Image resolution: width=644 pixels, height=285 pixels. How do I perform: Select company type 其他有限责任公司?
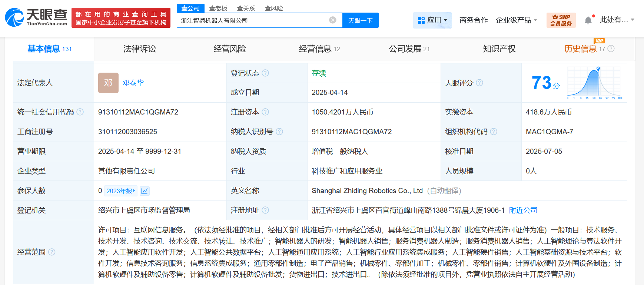(x=127, y=171)
